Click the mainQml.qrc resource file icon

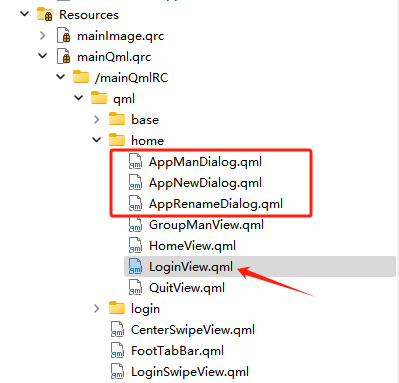coord(63,56)
